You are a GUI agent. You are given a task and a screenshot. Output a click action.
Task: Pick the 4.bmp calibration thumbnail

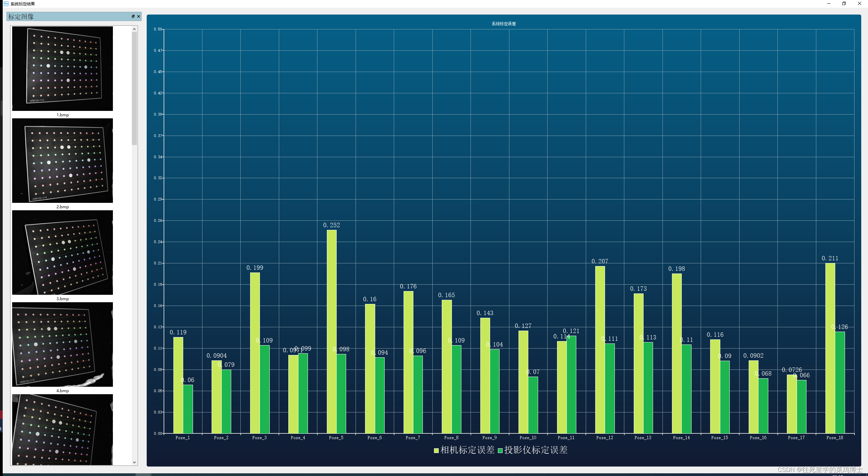(63, 344)
